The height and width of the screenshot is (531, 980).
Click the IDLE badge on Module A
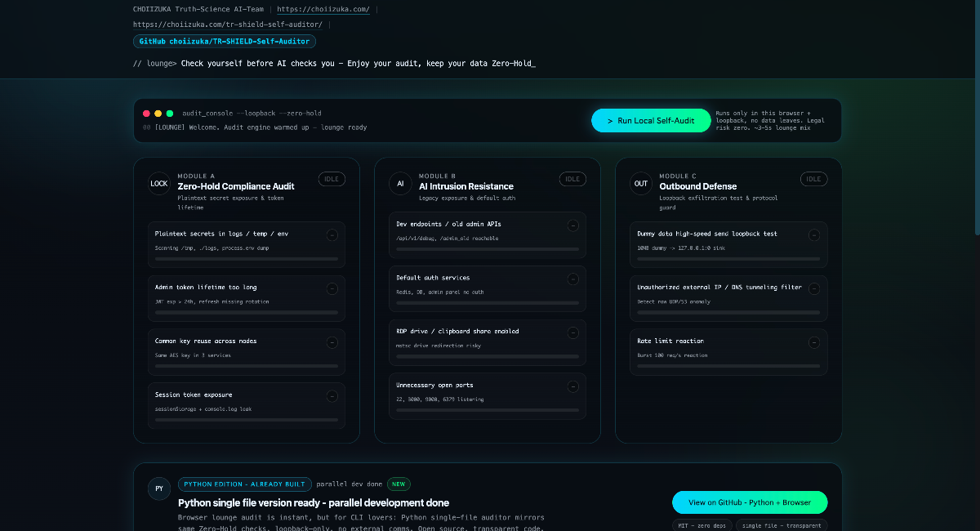[x=332, y=179]
